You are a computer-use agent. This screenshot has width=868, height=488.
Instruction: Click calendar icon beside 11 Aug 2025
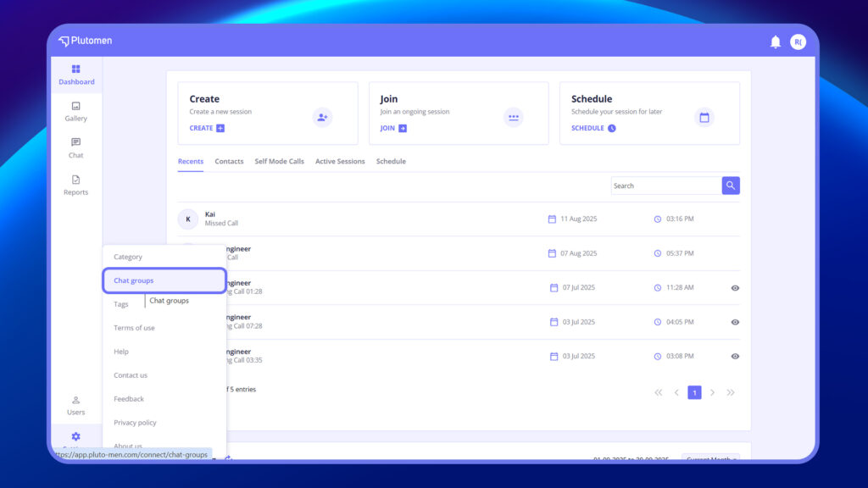click(x=552, y=219)
